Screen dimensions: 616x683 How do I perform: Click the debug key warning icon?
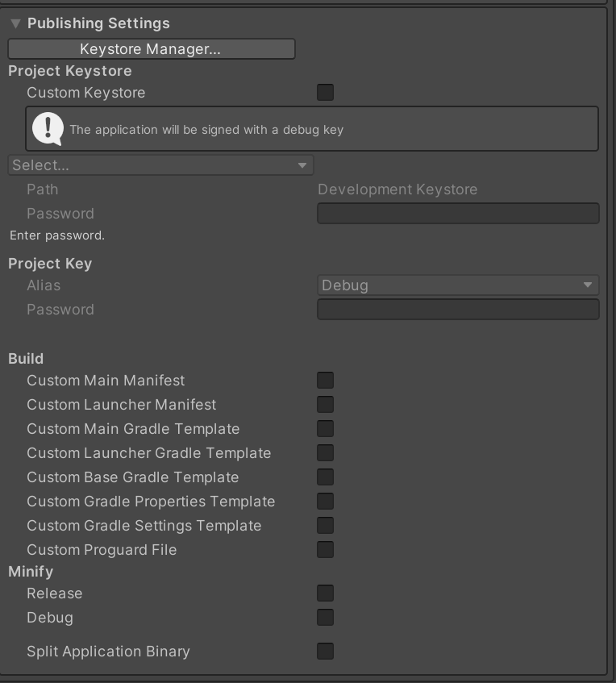point(46,128)
